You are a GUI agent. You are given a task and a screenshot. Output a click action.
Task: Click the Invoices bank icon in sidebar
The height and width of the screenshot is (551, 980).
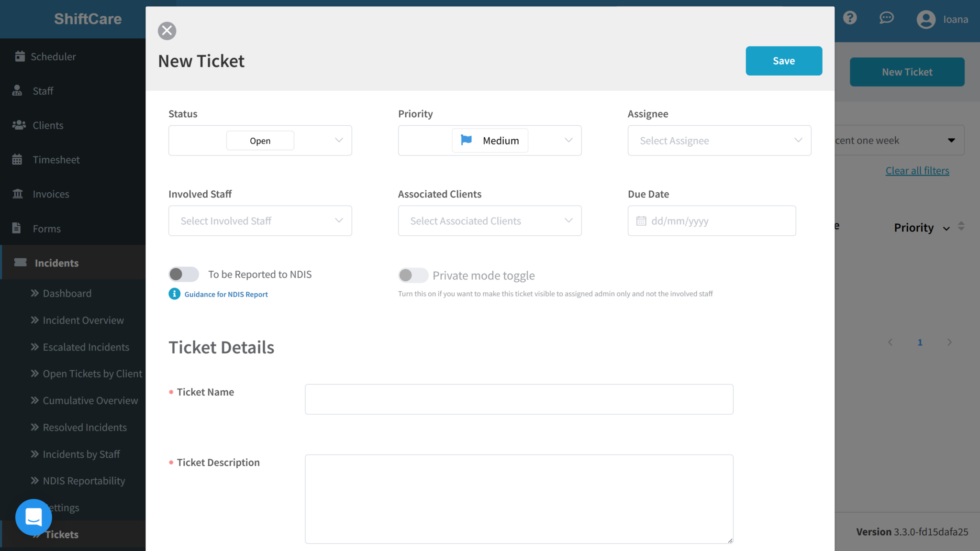(x=18, y=194)
